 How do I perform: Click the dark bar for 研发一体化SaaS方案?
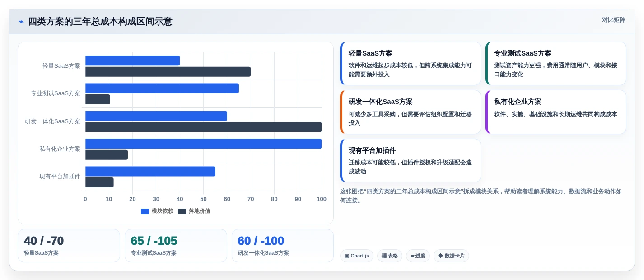click(203, 127)
